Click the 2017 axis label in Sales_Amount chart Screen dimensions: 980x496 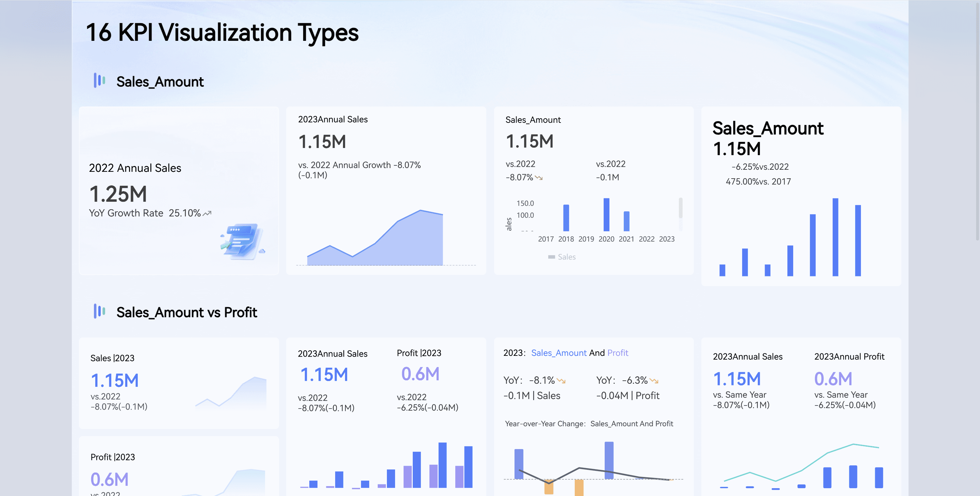click(x=545, y=239)
